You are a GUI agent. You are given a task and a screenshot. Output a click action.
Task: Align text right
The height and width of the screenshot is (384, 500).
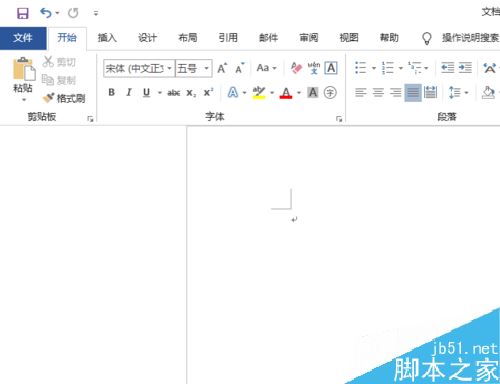click(395, 92)
